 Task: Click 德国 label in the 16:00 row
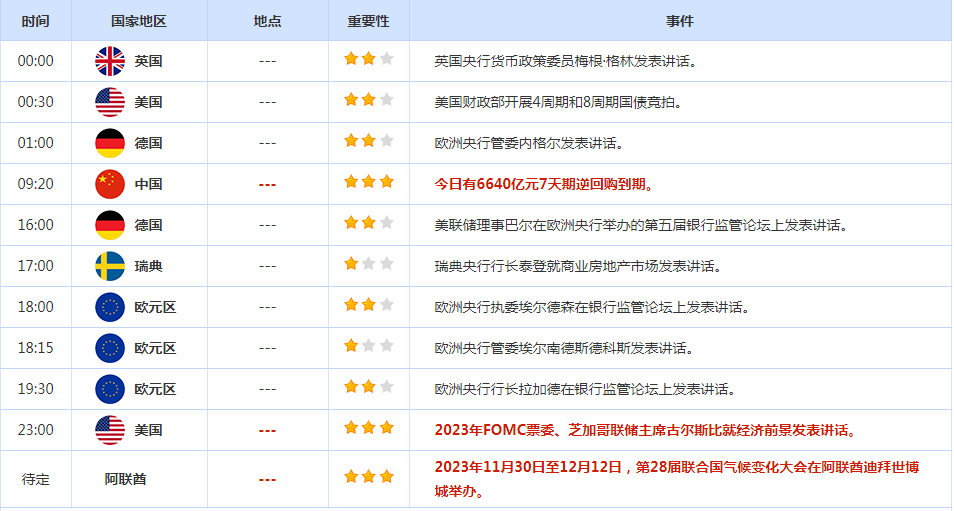pyautogui.click(x=148, y=226)
